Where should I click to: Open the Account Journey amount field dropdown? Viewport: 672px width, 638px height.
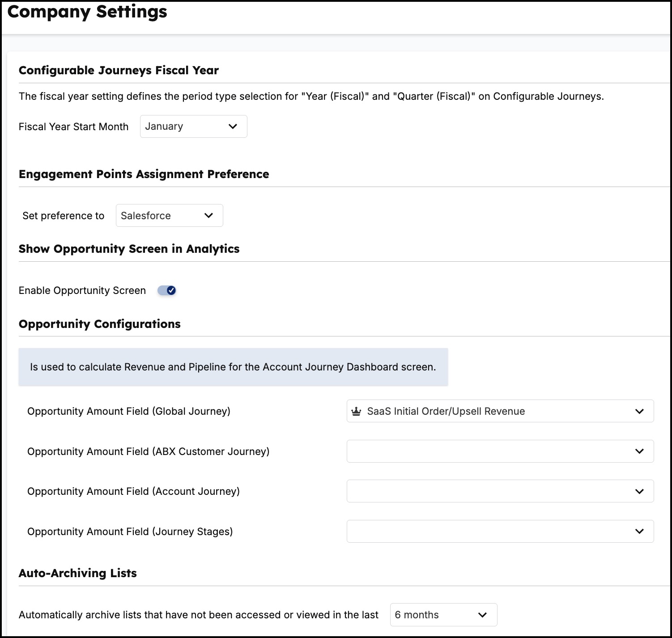coord(500,491)
